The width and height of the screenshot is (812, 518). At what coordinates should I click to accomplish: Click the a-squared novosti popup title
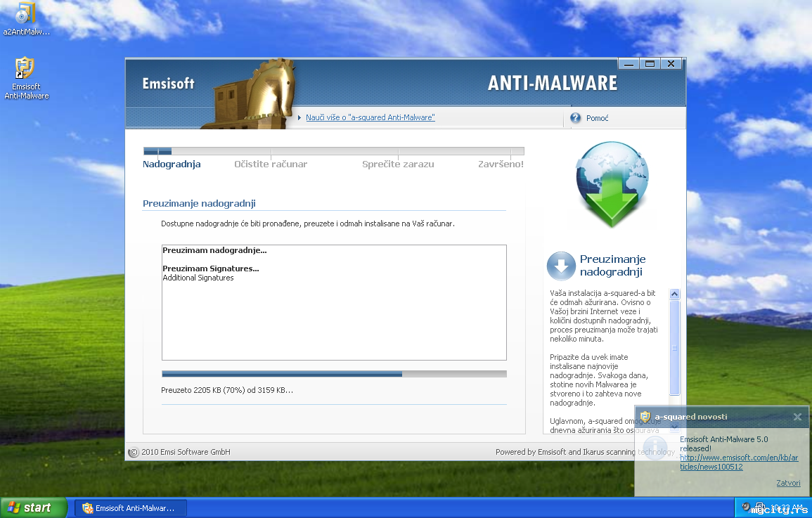tap(691, 417)
